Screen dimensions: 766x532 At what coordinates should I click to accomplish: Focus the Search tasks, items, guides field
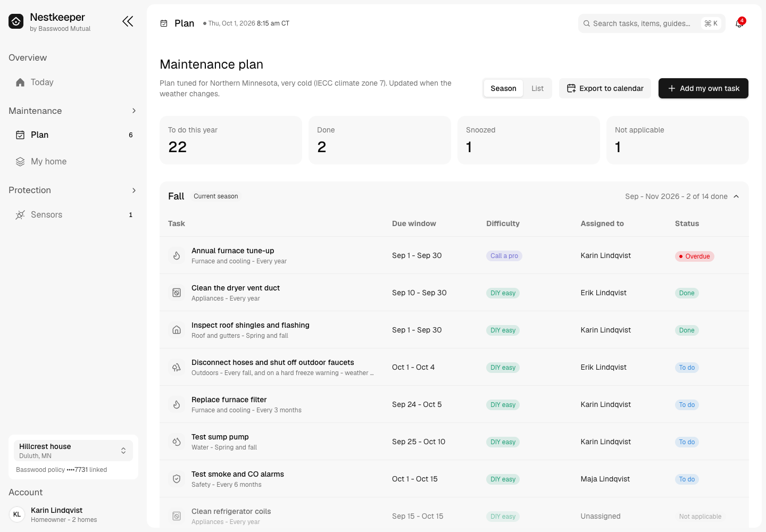tap(652, 23)
